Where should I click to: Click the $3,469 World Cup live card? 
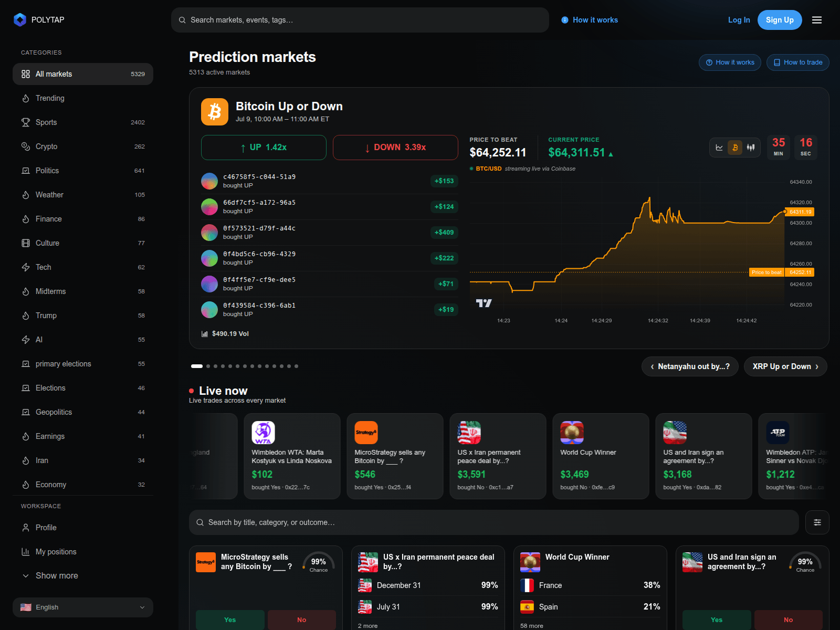click(601, 456)
